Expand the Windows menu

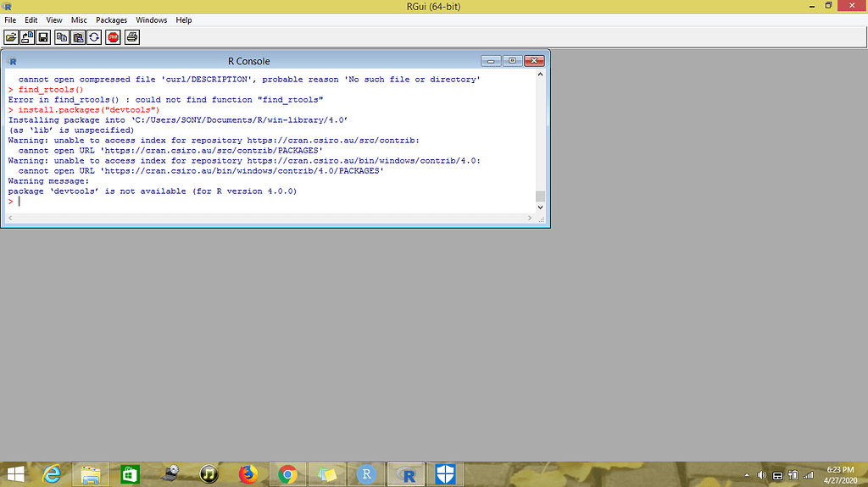(152, 19)
